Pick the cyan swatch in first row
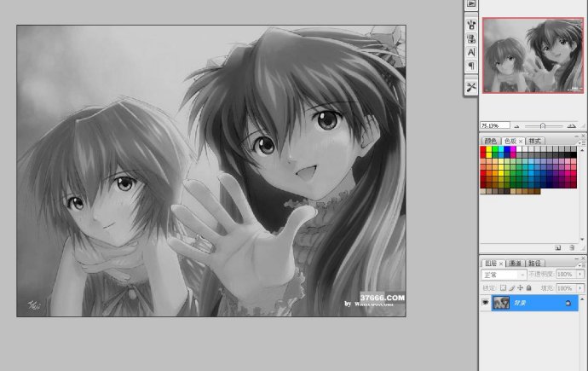 pos(501,149)
